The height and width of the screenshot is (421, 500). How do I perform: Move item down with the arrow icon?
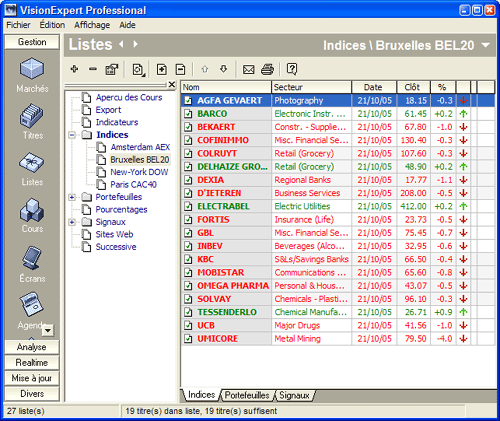pos(223,69)
